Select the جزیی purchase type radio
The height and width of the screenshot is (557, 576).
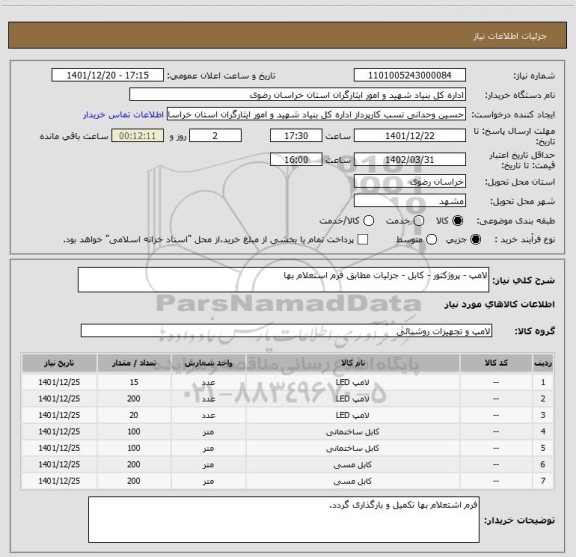pyautogui.click(x=476, y=240)
